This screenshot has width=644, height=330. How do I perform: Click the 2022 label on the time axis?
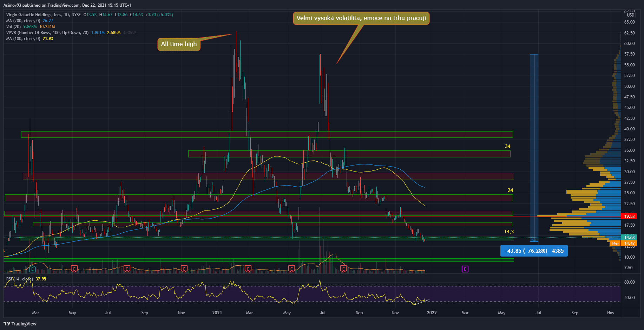pyautogui.click(x=432, y=312)
